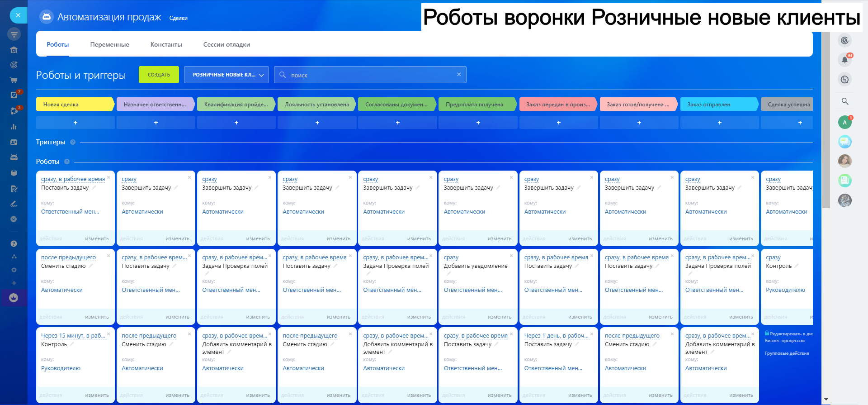Open the bar chart analytics icon in sidebar
868x405 pixels.
(x=14, y=127)
